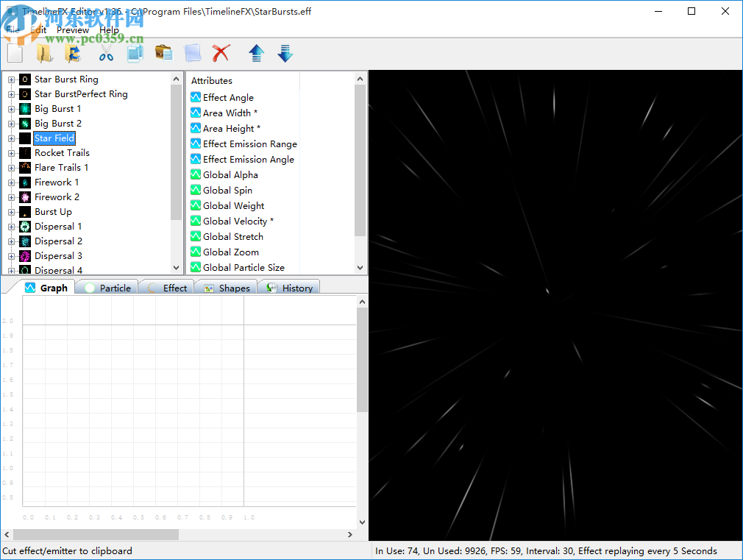Select the Effect Emission Range attribute
This screenshot has width=743, height=560.
coord(249,143)
